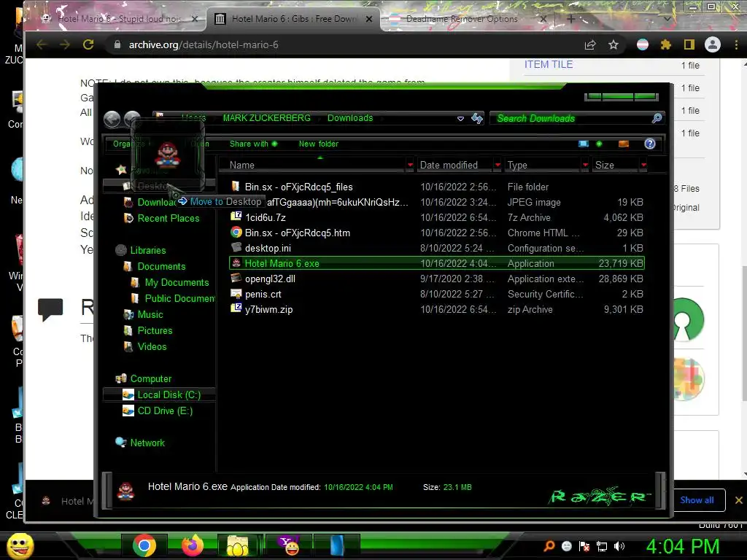The image size is (747, 560).
Task: Click the smiley Start button
Action: click(20, 545)
